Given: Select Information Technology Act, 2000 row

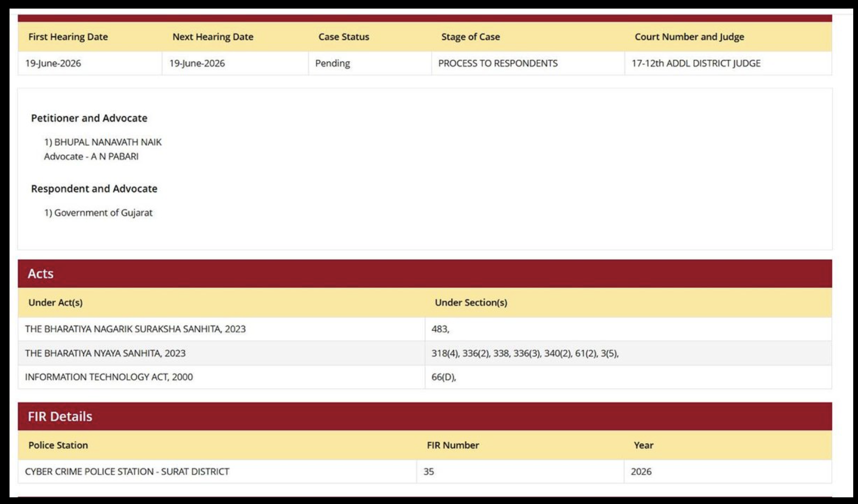Looking at the screenshot, I should [425, 377].
